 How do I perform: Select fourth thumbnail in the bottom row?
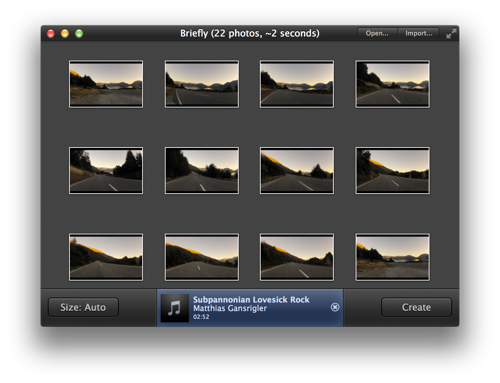392,257
